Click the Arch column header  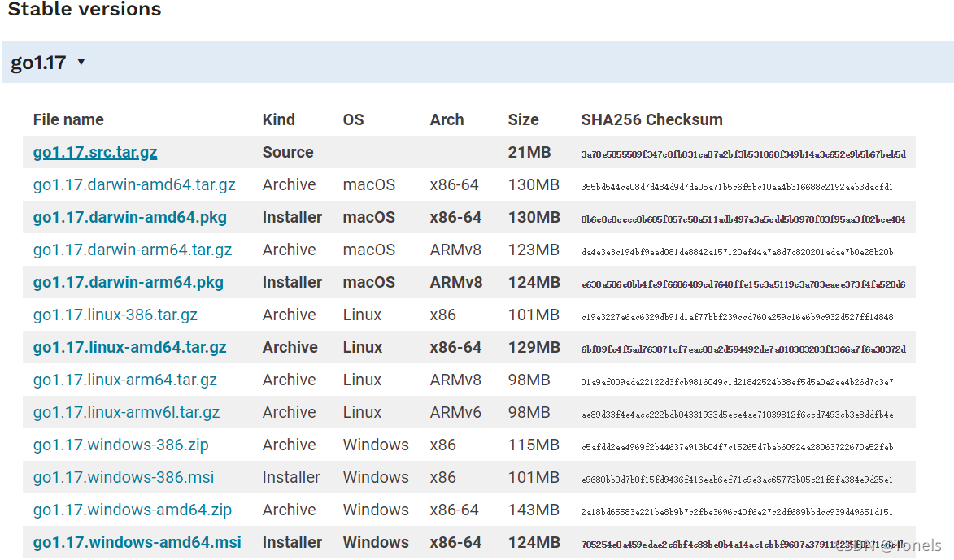tap(447, 119)
